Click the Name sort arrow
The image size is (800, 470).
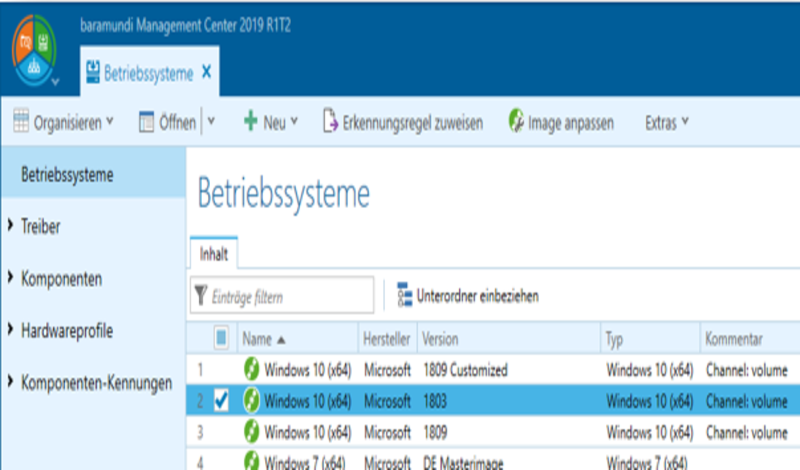[x=281, y=340]
